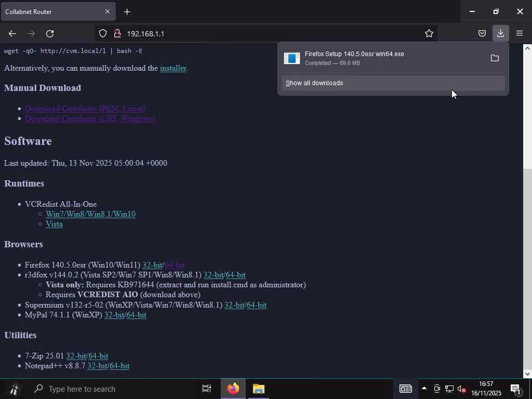
Task: Click Show all downloads
Action: pyautogui.click(x=393, y=83)
